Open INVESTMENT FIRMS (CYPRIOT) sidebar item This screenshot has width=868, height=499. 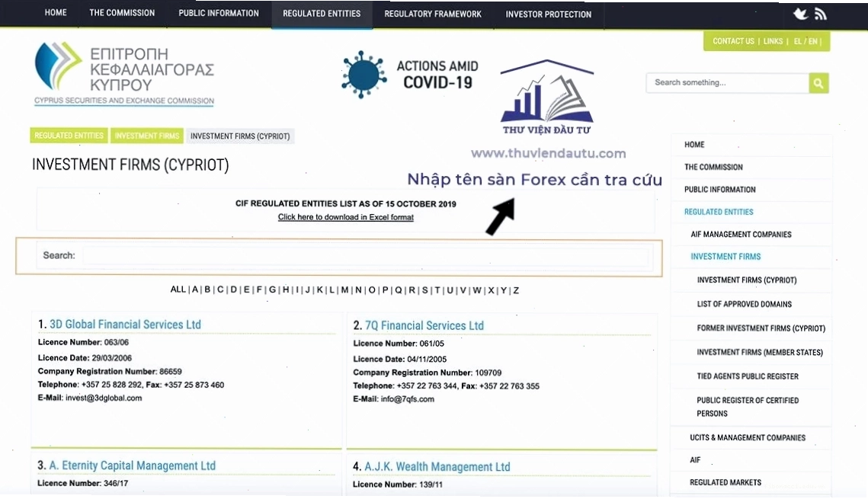(746, 280)
